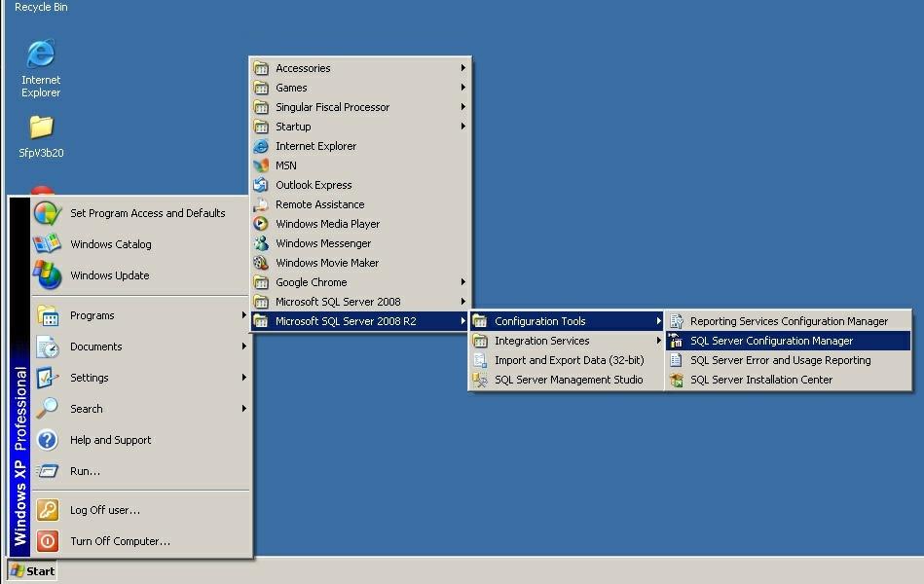The width and height of the screenshot is (924, 584).
Task: Click Help and Support question mark icon
Action: click(x=47, y=440)
